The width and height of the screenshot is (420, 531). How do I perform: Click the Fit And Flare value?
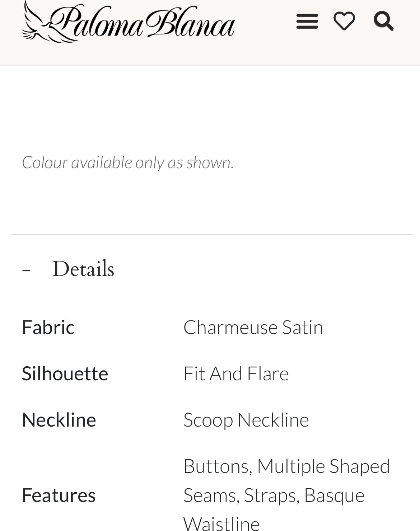236,373
